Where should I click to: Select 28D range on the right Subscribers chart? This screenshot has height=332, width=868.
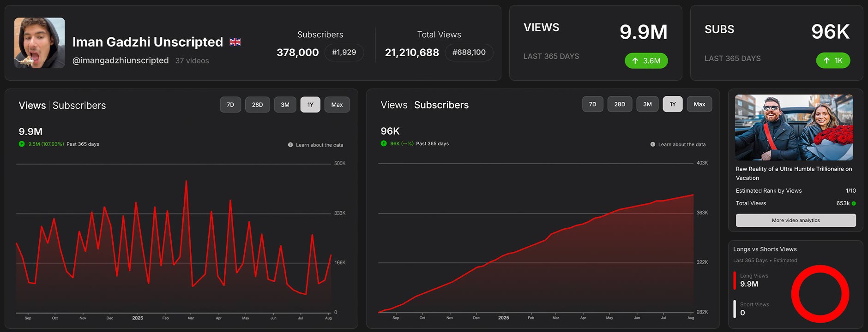pos(620,104)
